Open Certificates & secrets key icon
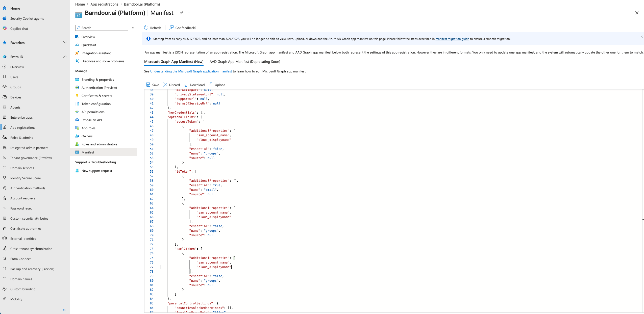 point(77,95)
